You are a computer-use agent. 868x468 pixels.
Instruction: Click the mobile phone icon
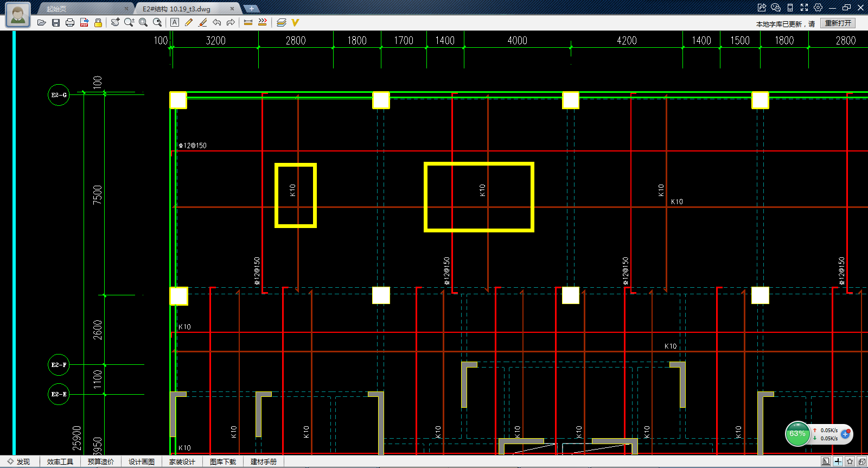tap(790, 8)
